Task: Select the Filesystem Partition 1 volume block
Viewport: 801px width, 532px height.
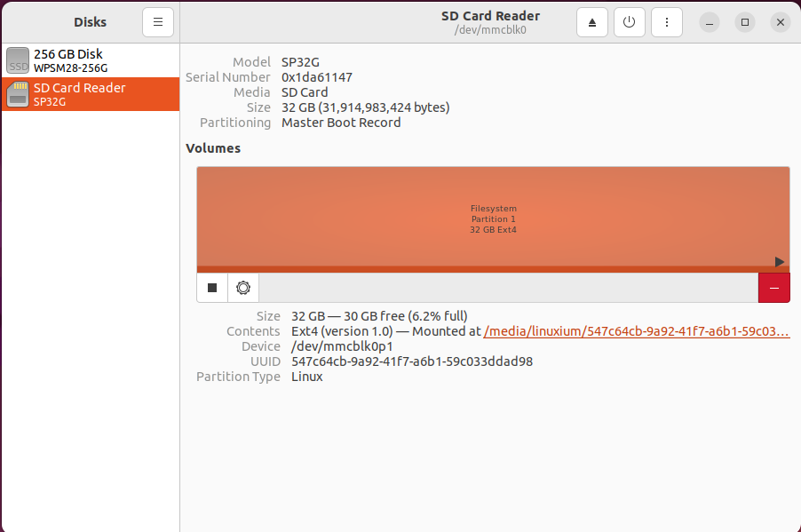Action: point(493,218)
